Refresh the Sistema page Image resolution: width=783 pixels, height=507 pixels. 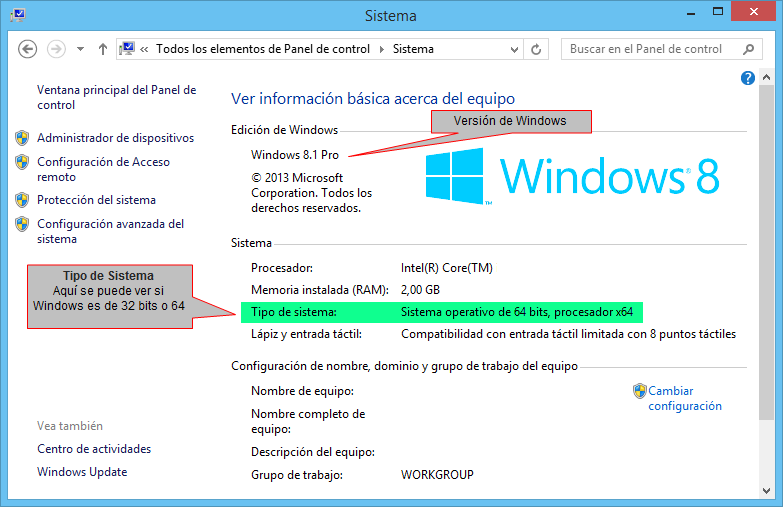click(x=536, y=49)
